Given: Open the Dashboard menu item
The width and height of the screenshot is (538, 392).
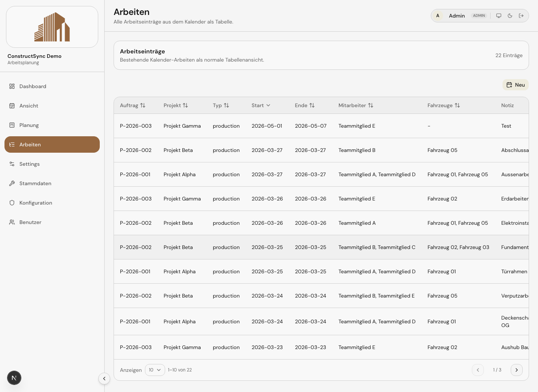Looking at the screenshot, I should click(x=52, y=86).
